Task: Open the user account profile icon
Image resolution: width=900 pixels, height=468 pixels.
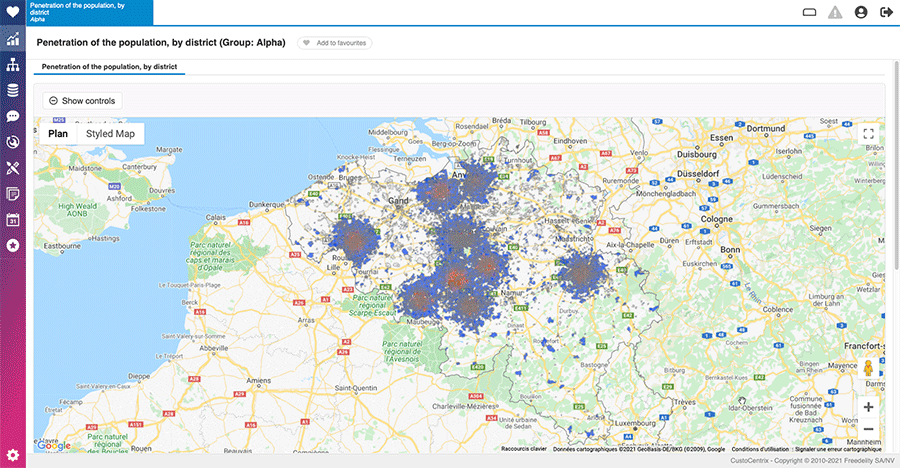Action: [861, 13]
